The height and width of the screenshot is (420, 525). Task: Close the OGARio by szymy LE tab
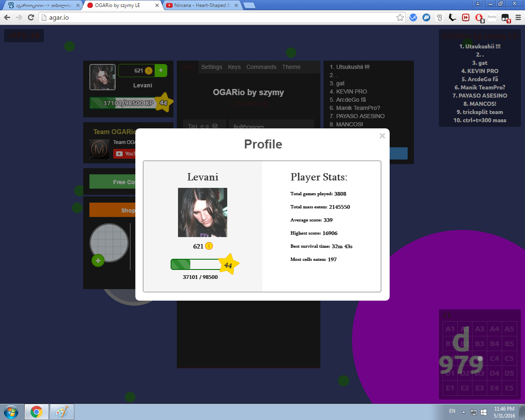157,5
